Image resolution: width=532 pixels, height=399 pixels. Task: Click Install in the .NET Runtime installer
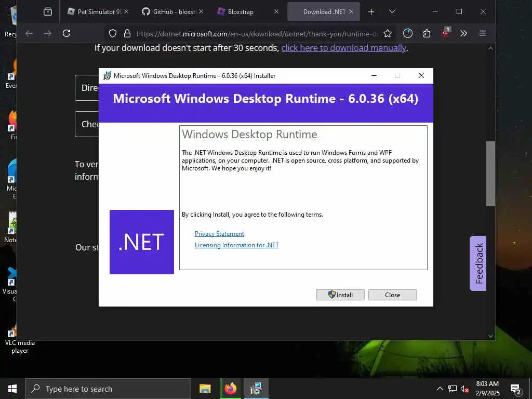(340, 295)
